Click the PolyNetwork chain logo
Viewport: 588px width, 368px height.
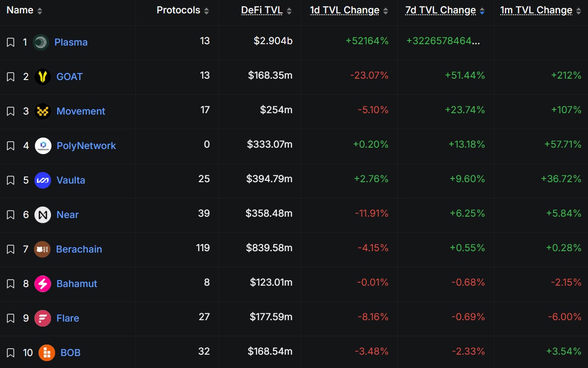pyautogui.click(x=43, y=146)
